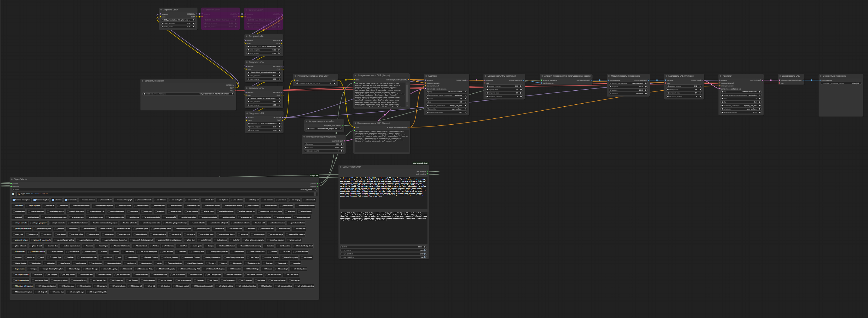The image size is (868, 318).
Task: Click the размер_пакета value in Пустое латентное изображение
Action: 324,151
